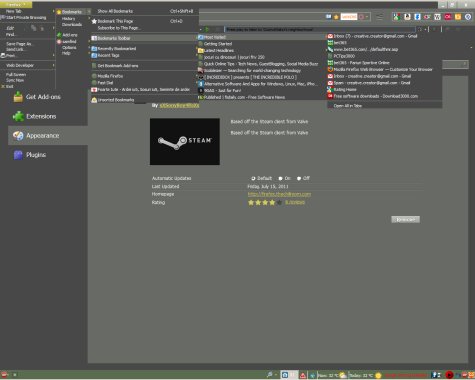Click the Steam theme preview thumbnail

pyautogui.click(x=185, y=141)
